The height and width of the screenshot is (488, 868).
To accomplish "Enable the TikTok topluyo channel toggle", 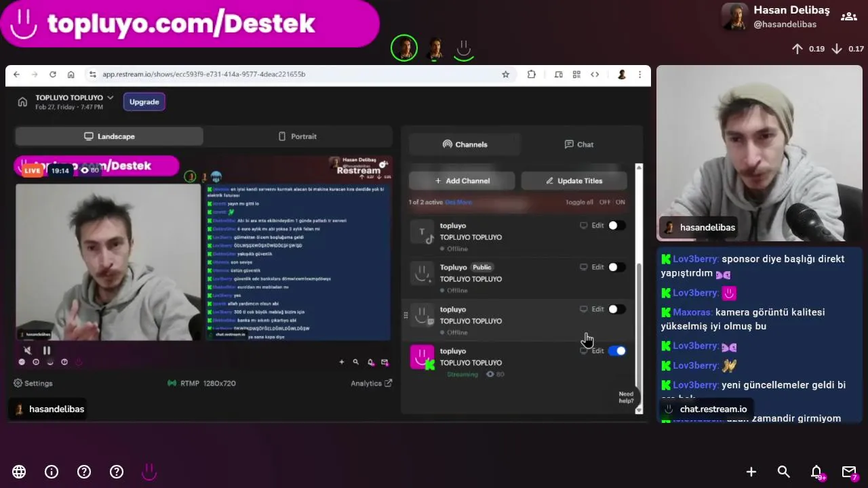I will [616, 226].
